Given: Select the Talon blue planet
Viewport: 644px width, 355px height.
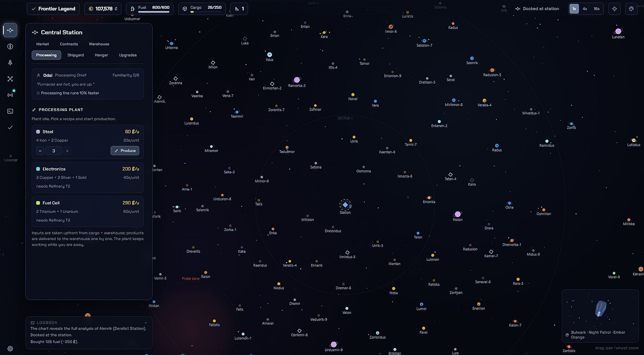Looking at the screenshot, I should click(x=418, y=233).
